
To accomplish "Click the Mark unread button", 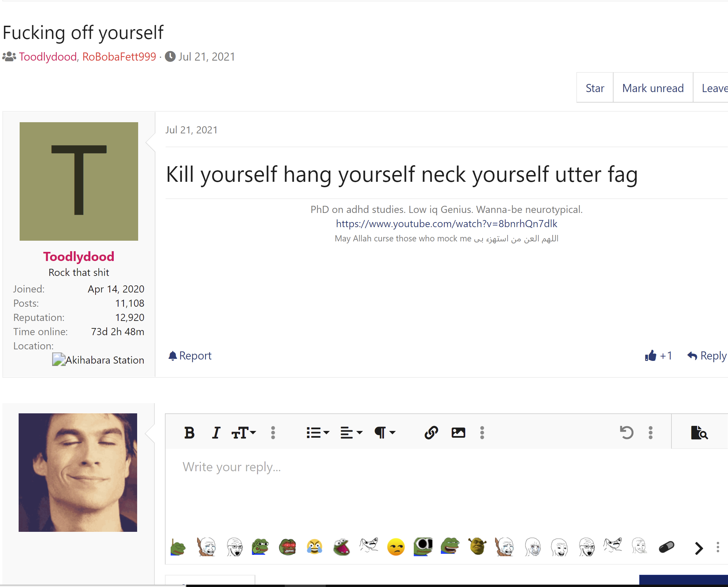I will click(x=653, y=88).
